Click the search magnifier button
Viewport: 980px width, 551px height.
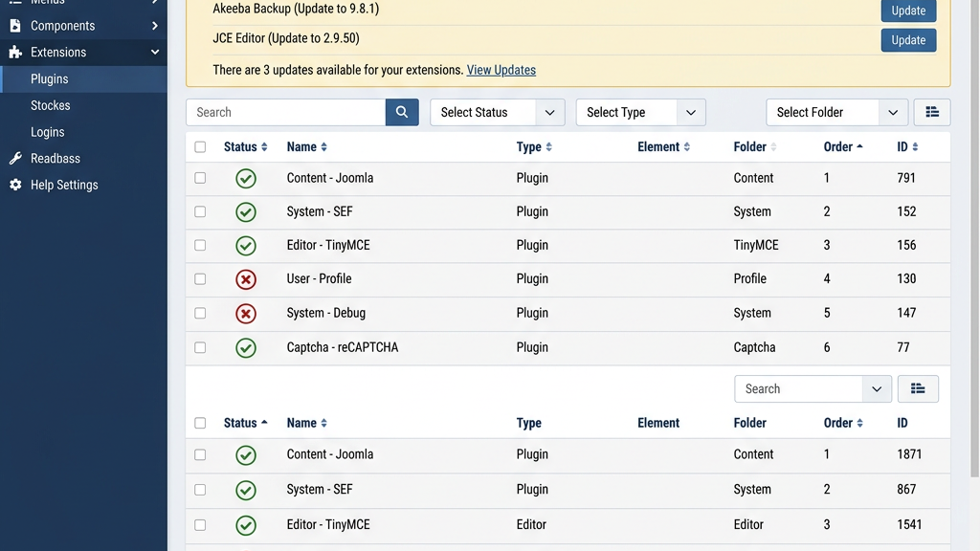(402, 112)
